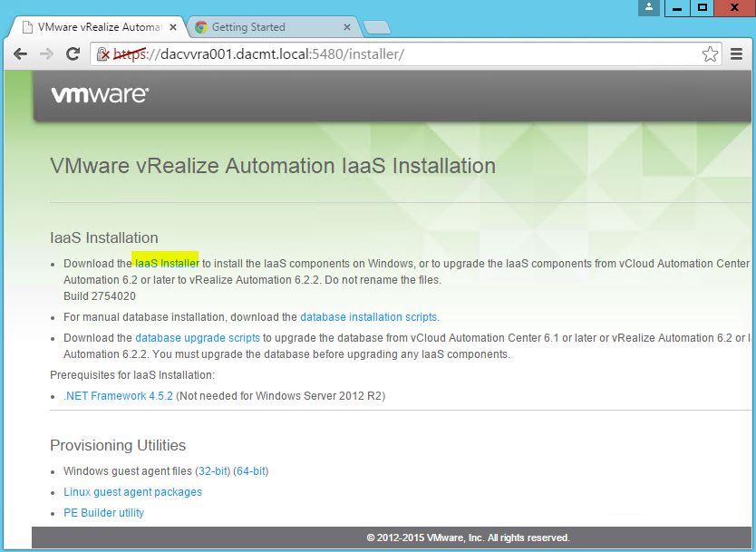Viewport: 756px width, 552px height.
Task: Click the Build 2754020 text
Action: pyautogui.click(x=100, y=296)
